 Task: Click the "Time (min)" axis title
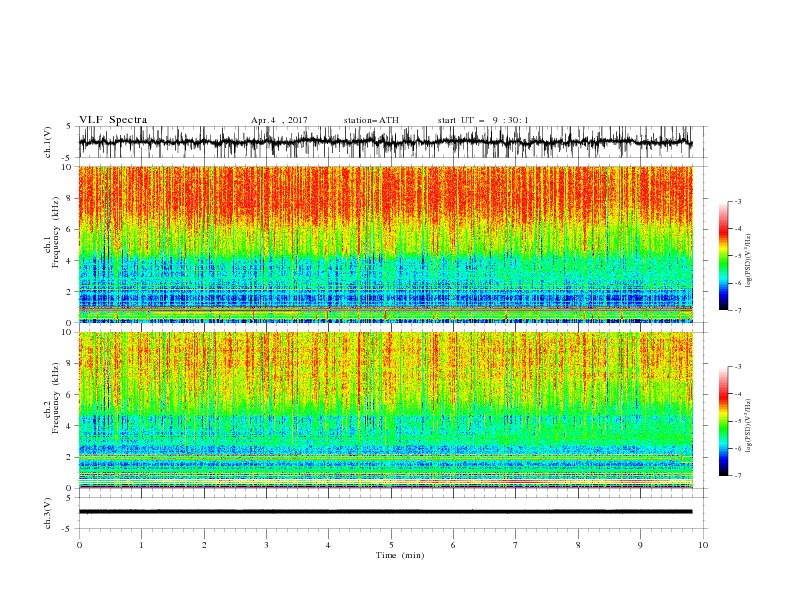coord(400,555)
